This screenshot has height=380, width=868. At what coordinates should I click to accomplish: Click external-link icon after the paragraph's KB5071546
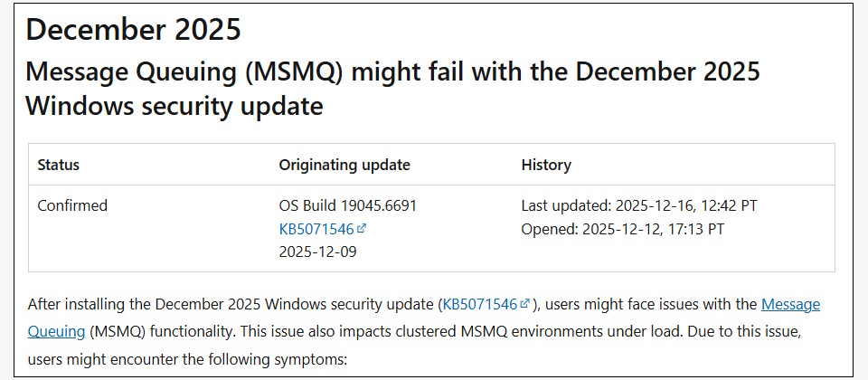click(x=524, y=304)
